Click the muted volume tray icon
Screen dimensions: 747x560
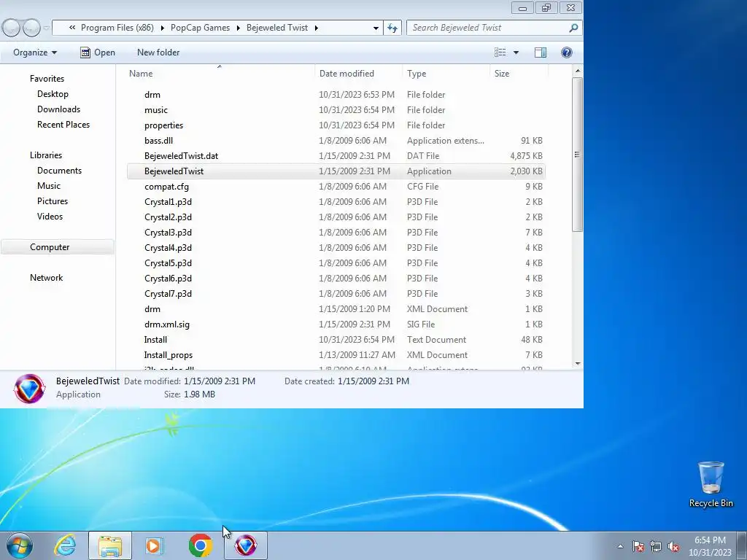(673, 546)
